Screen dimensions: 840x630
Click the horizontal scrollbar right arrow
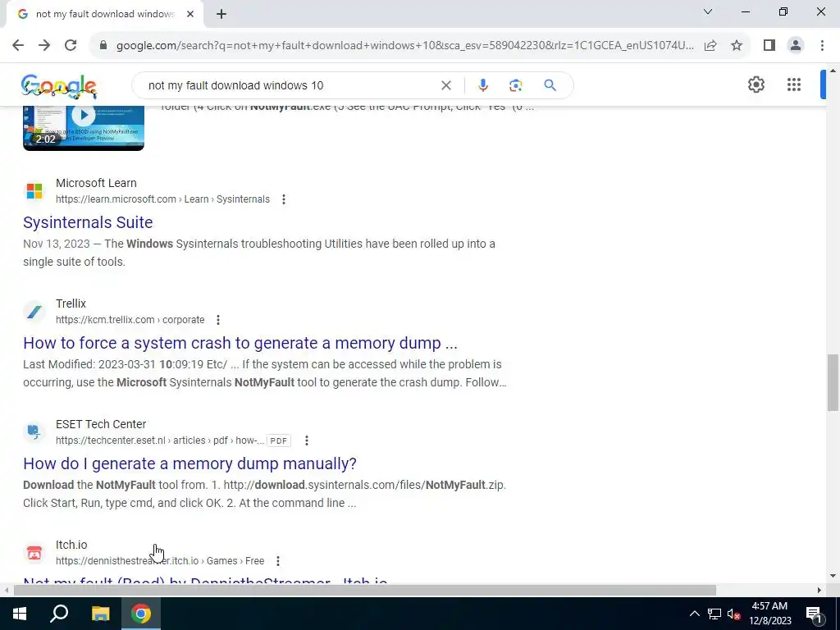tap(819, 590)
